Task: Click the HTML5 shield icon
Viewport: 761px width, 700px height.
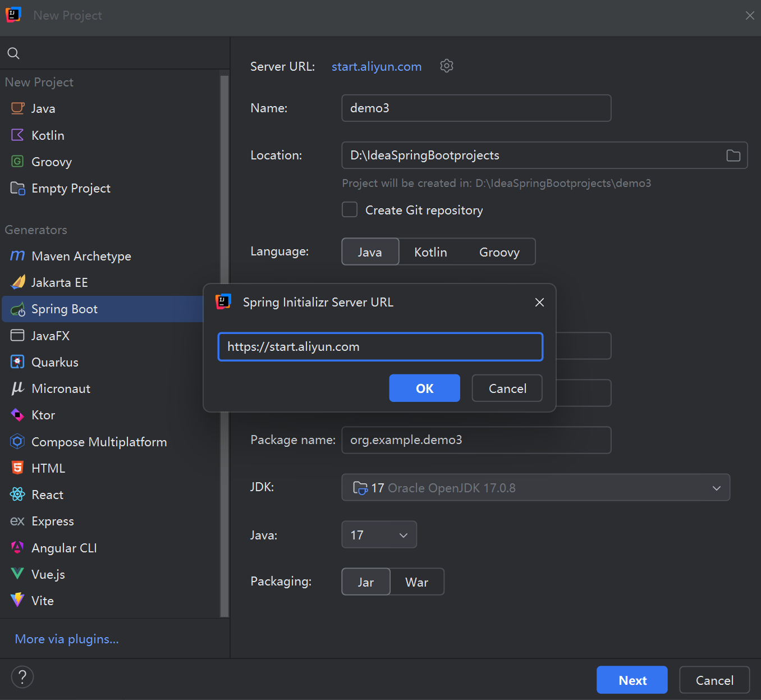Action: [x=18, y=468]
